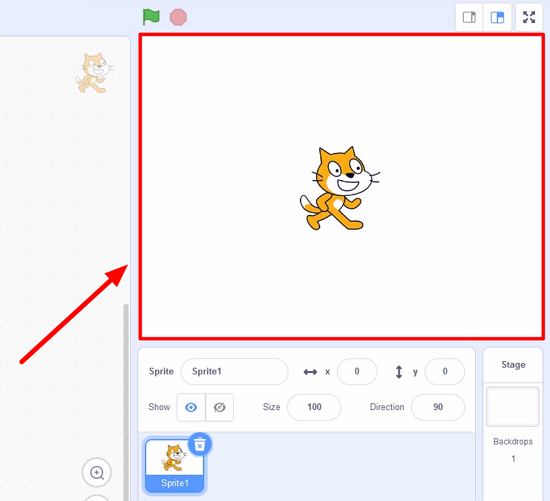Click the red stop sign button
Viewport: 550px width, 501px height.
[178, 17]
